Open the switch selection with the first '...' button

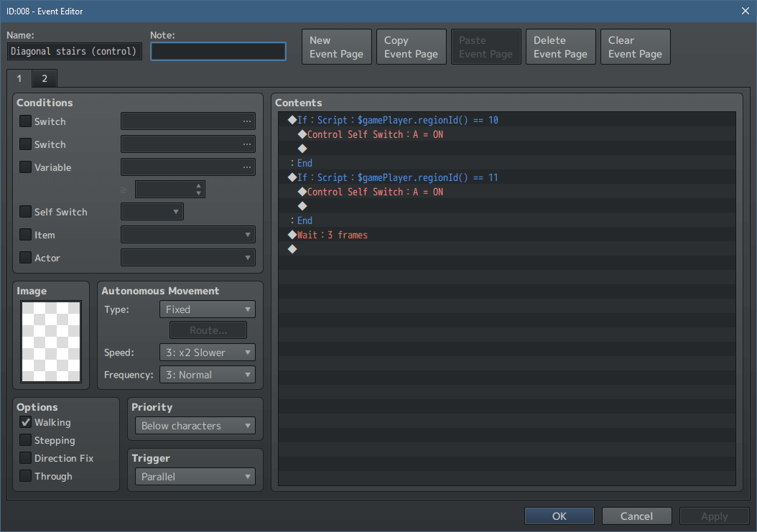click(x=248, y=121)
